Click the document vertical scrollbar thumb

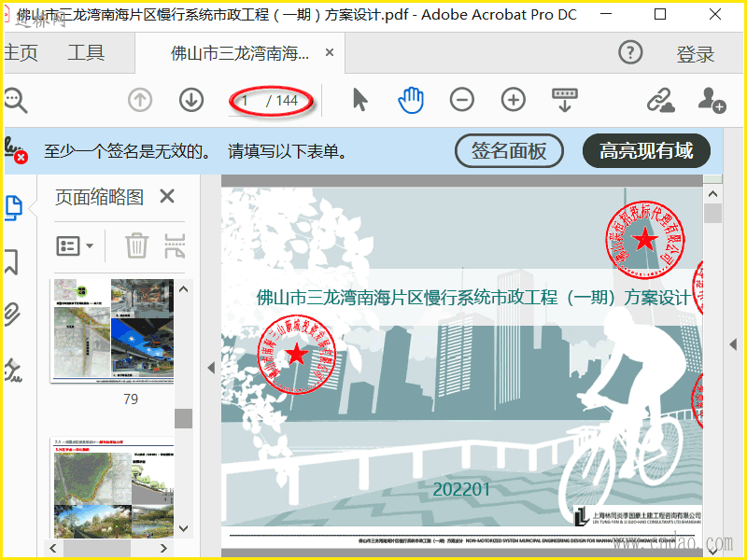(x=712, y=213)
